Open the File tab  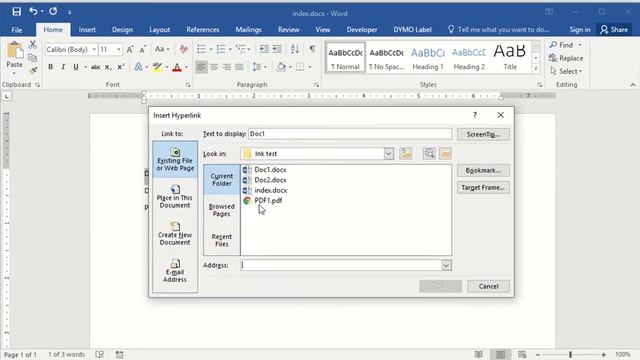17,30
